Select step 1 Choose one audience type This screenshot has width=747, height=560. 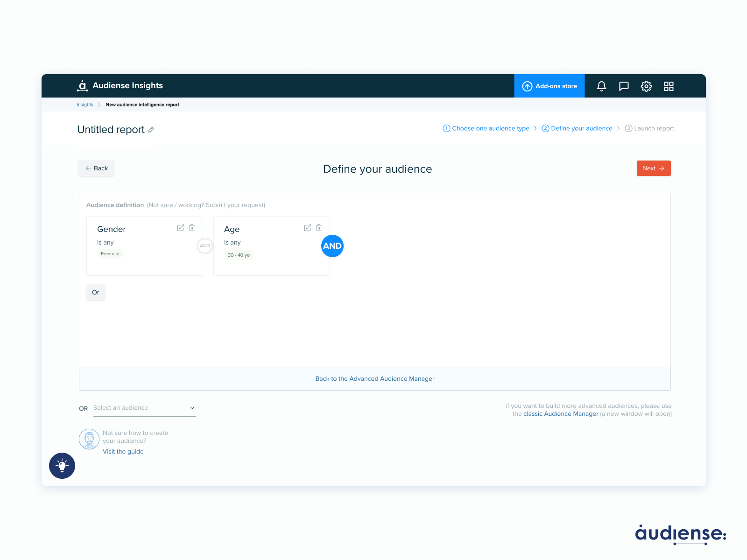coord(486,128)
